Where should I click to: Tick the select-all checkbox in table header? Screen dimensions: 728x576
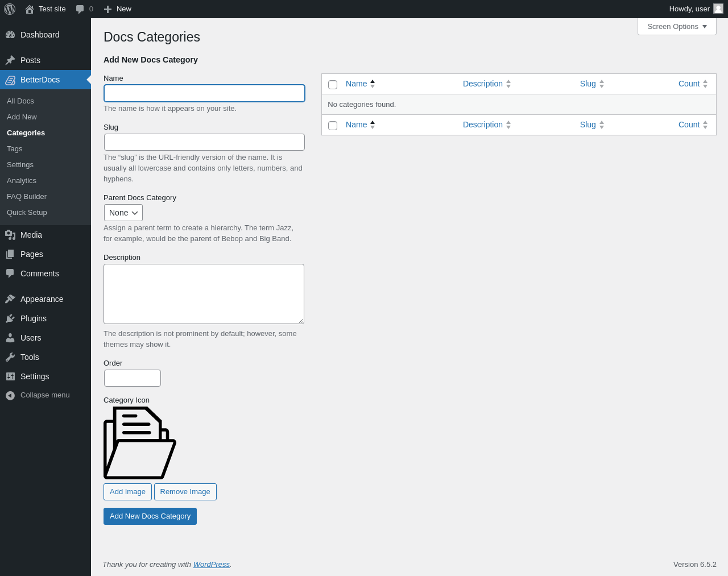[x=333, y=85]
